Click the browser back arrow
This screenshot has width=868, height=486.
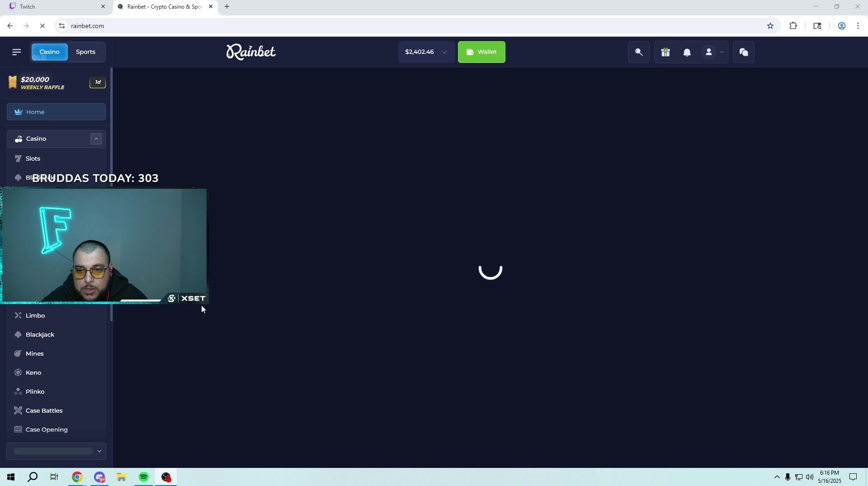10,26
